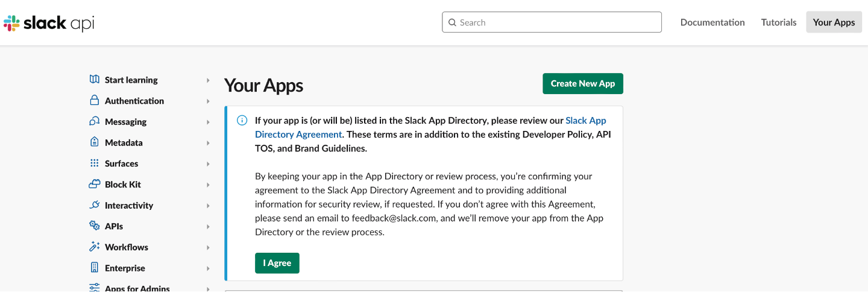The image size is (868, 292).
Task: Click the APIs gears icon
Action: point(94,226)
